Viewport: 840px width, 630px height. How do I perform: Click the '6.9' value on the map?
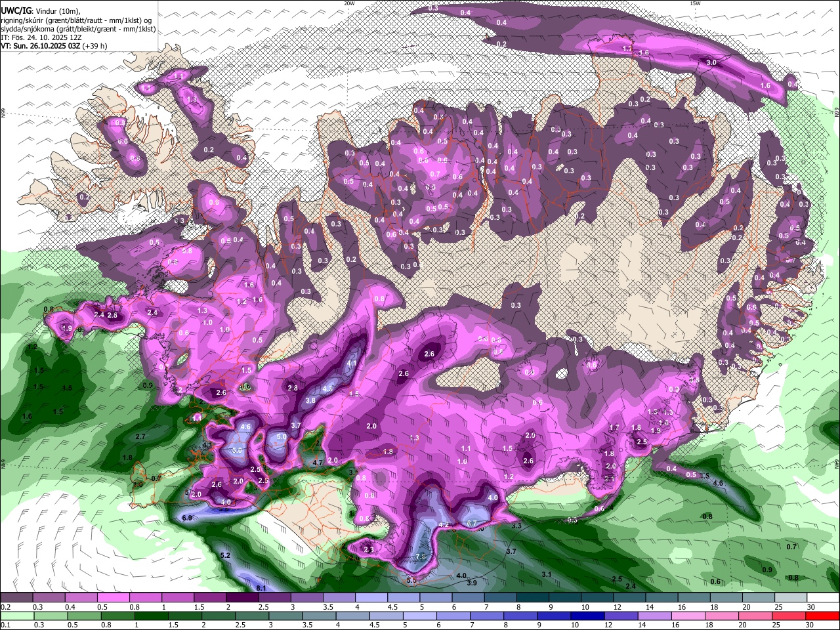tap(187, 518)
